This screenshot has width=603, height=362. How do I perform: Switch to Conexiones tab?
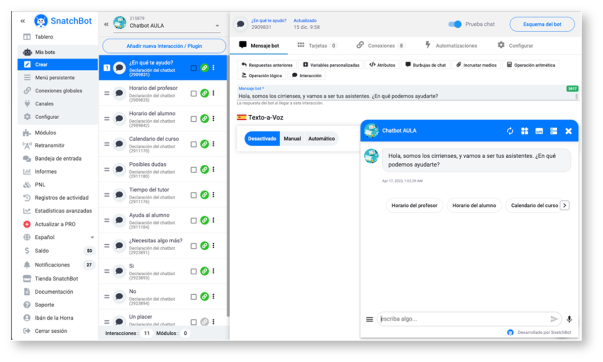click(x=380, y=45)
